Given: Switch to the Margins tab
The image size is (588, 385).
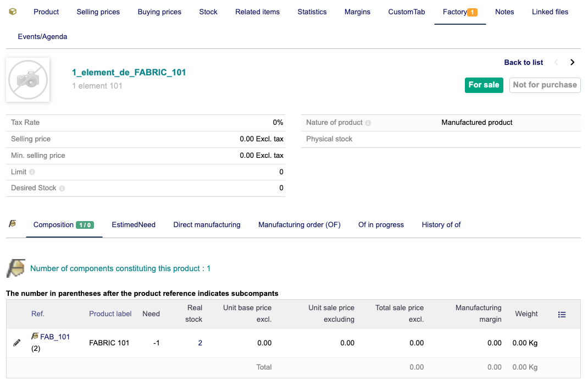Looking at the screenshot, I should 357,12.
